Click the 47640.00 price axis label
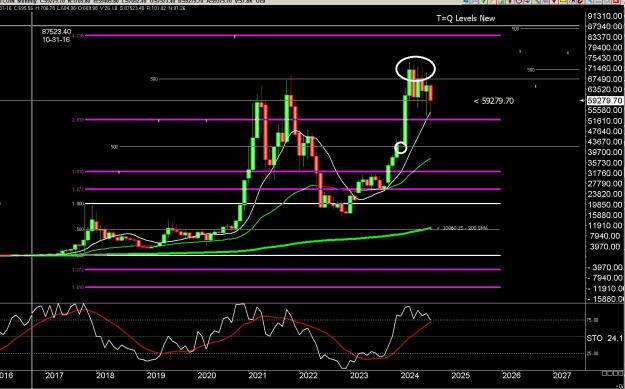Screen dimensions: 625x389 (x=605, y=131)
